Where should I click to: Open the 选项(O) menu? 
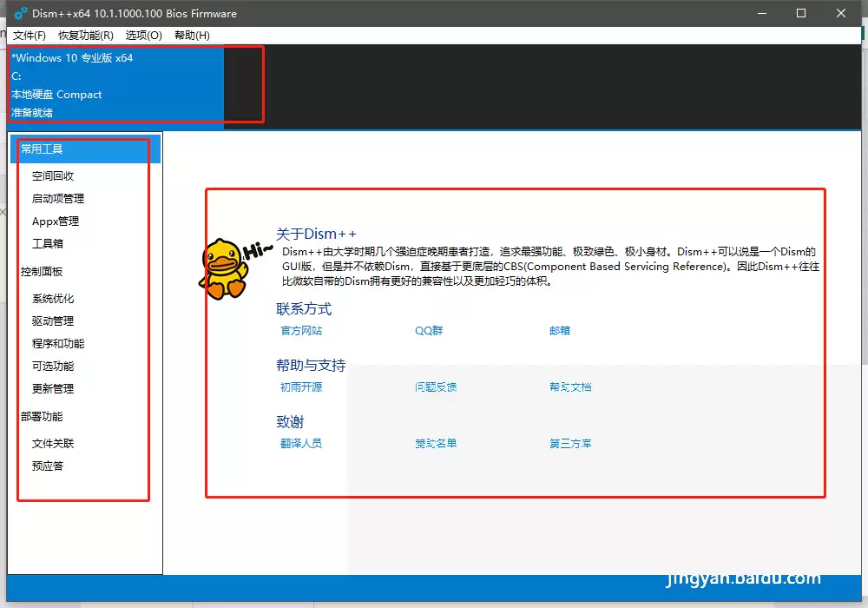(x=143, y=36)
